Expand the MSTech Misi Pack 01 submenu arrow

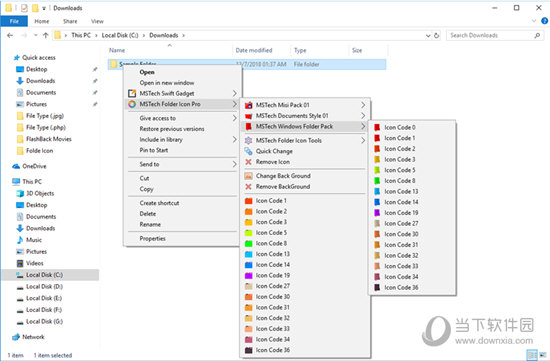(363, 105)
